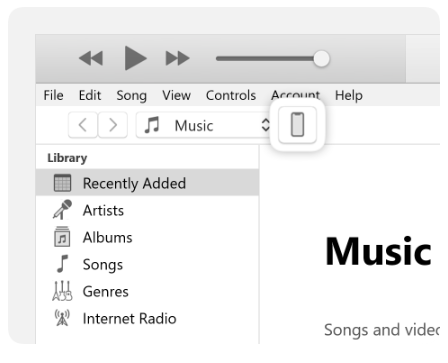
Task: Open the File menu
Action: pyautogui.click(x=53, y=96)
